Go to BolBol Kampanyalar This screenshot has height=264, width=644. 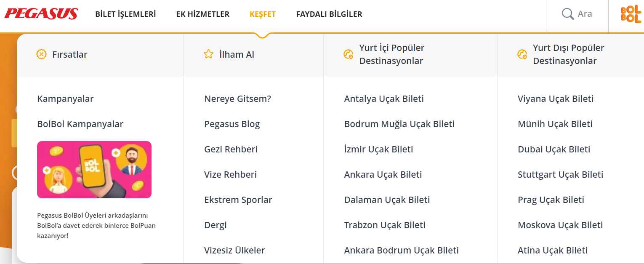tap(80, 124)
